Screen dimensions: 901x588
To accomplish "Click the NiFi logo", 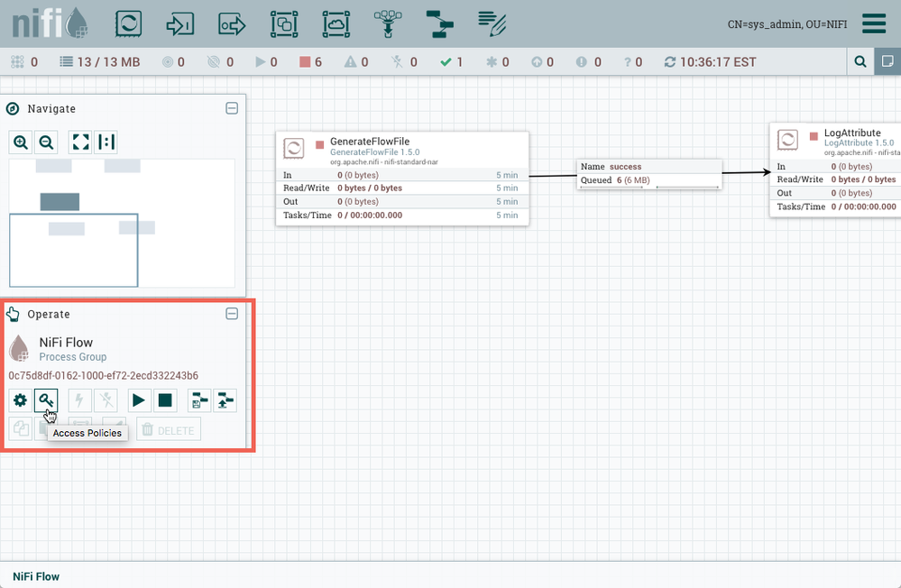I will (50, 23).
